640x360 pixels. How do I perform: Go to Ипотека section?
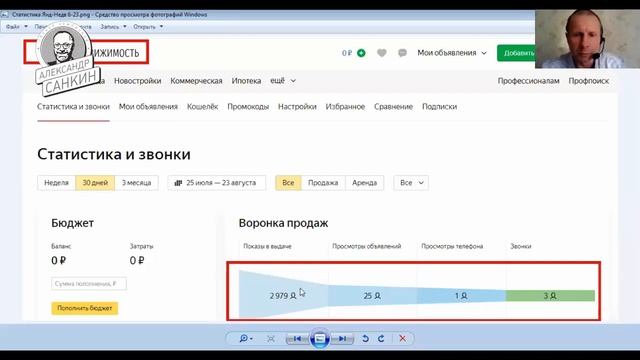click(x=246, y=81)
